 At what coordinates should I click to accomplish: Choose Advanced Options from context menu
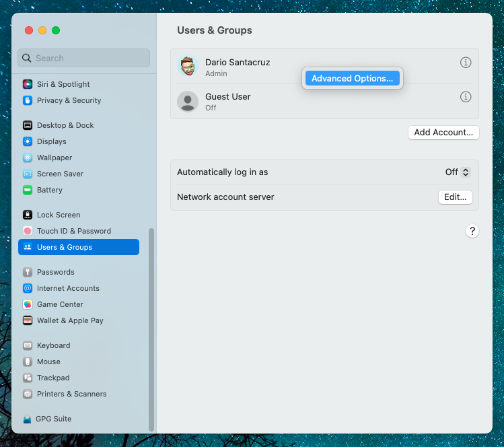(353, 79)
